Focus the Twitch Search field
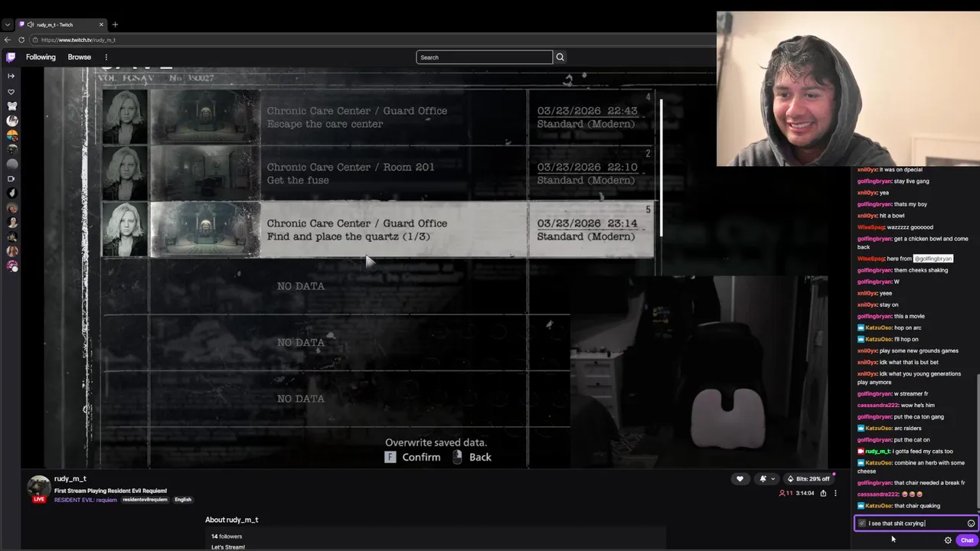The height and width of the screenshot is (551, 980). (x=484, y=57)
